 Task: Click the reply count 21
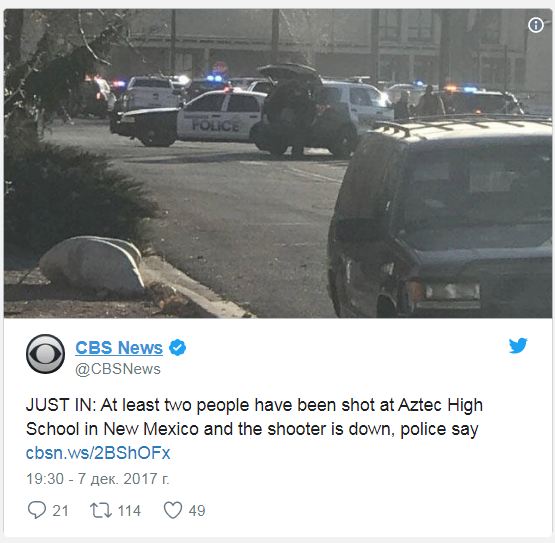(x=61, y=511)
